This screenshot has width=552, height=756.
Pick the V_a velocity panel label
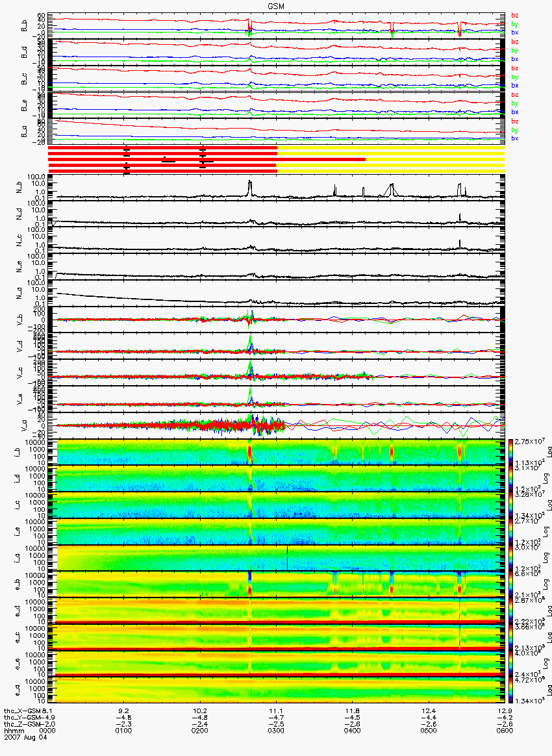point(23,425)
